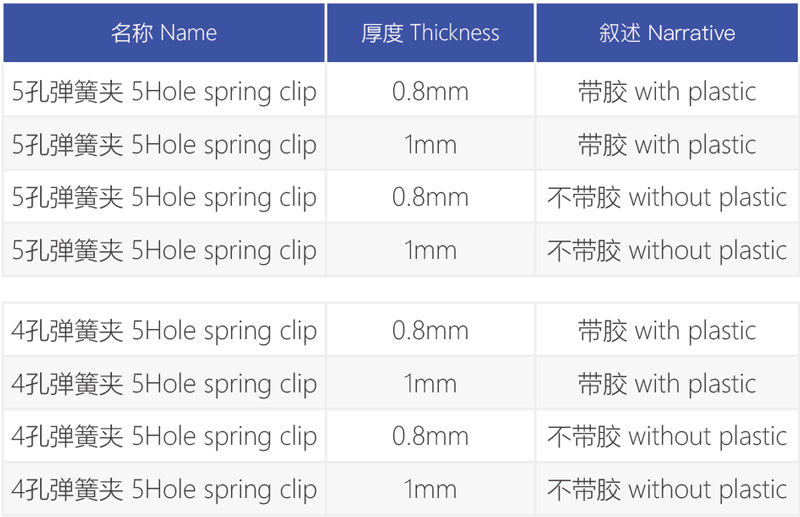The image size is (800, 517).
Task: Select 0.8mm cell of 4孔 clip without plastic
Action: (430, 436)
